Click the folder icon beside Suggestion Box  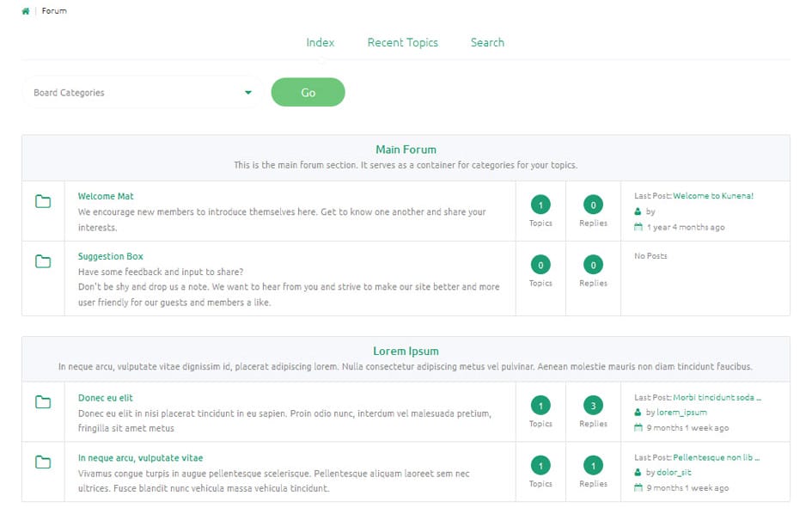coord(43,261)
